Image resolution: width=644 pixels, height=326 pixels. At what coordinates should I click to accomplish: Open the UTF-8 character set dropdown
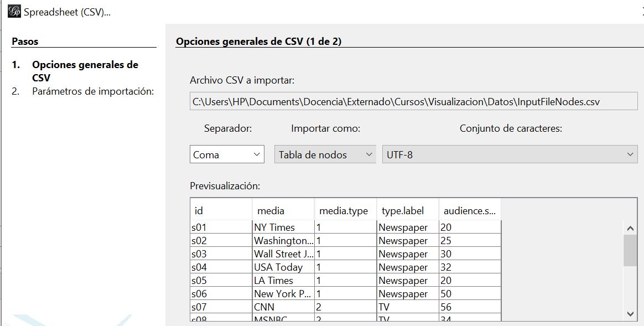(x=510, y=155)
